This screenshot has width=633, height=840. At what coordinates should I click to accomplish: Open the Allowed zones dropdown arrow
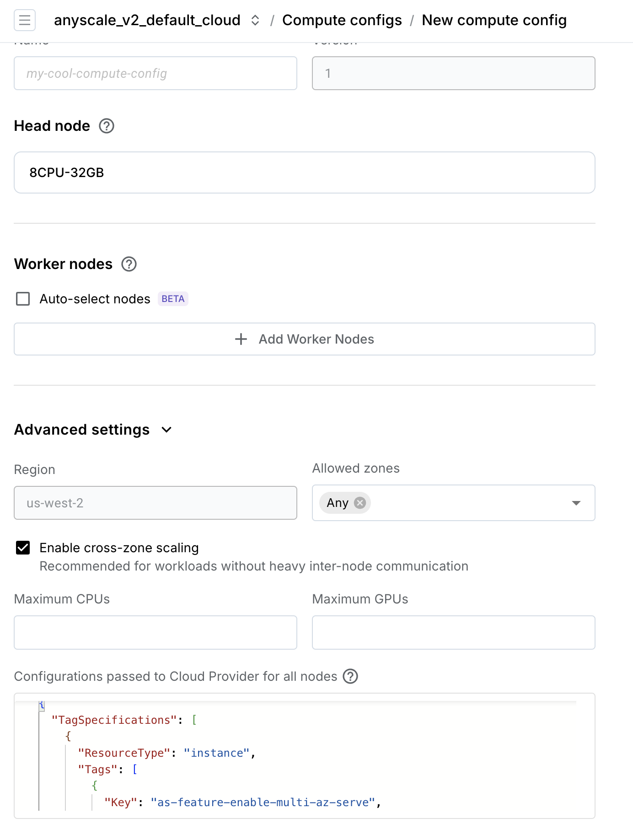click(576, 503)
